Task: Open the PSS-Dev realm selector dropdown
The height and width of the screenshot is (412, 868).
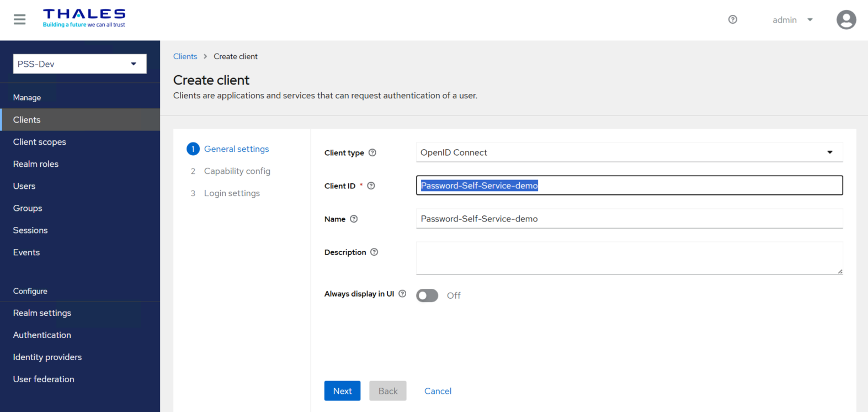Action: point(79,64)
